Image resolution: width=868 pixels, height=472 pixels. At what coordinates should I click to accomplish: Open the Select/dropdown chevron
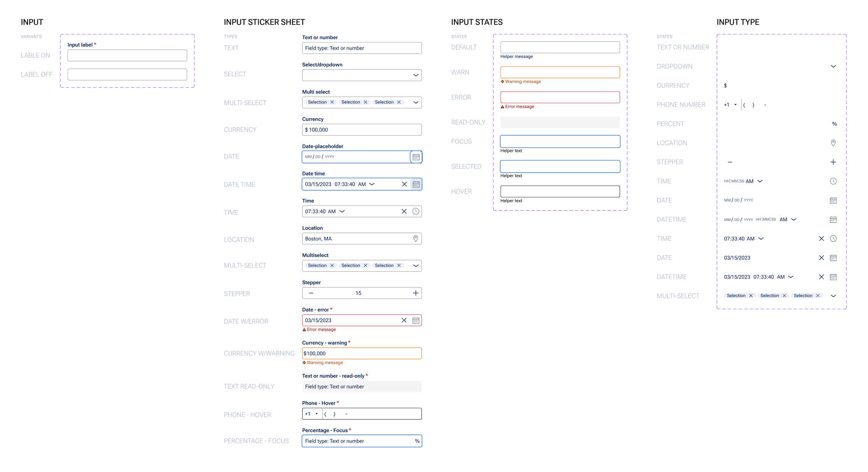[416, 75]
